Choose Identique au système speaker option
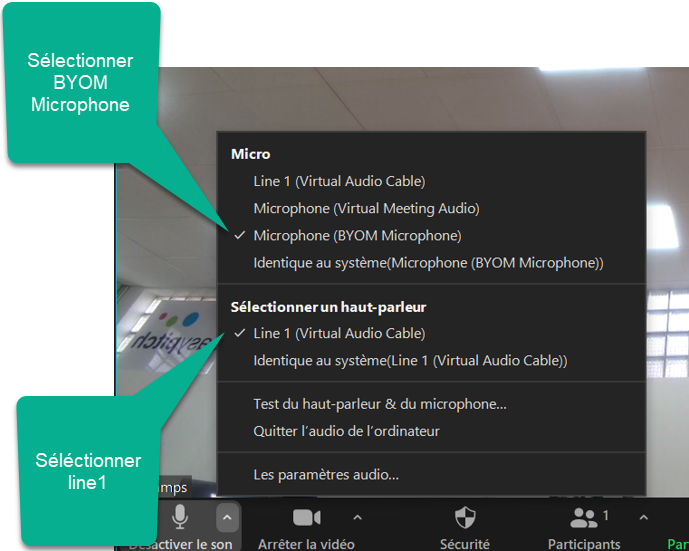Image resolution: width=689 pixels, height=551 pixels. [410, 360]
